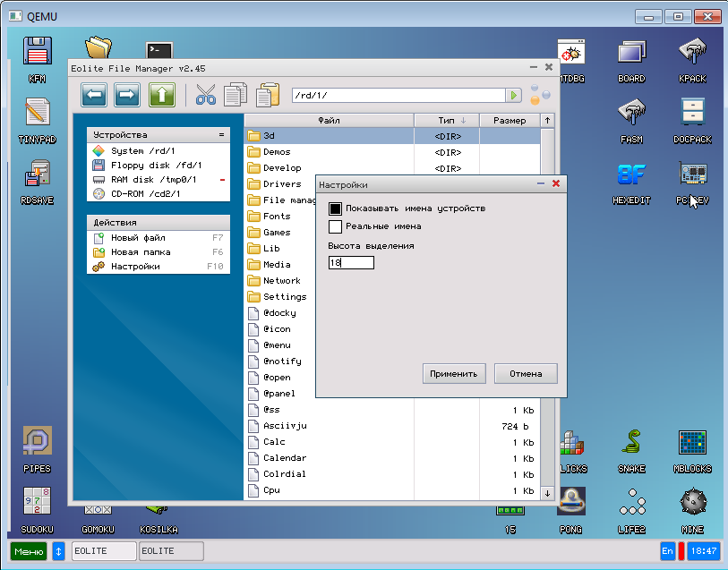Click the forward arrow navigation button
This screenshot has height=570, width=728.
pos(128,95)
